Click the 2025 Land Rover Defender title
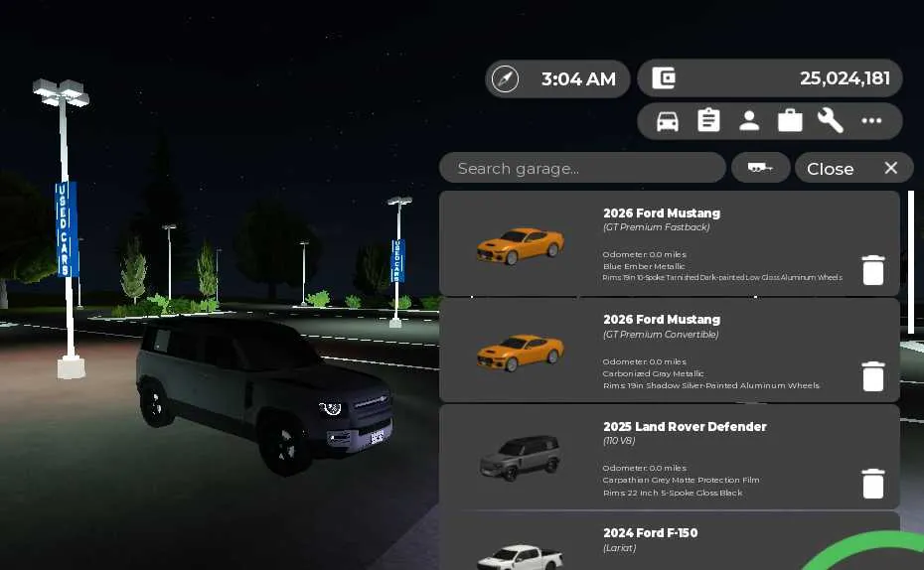The height and width of the screenshot is (570, 924). pyautogui.click(x=685, y=426)
